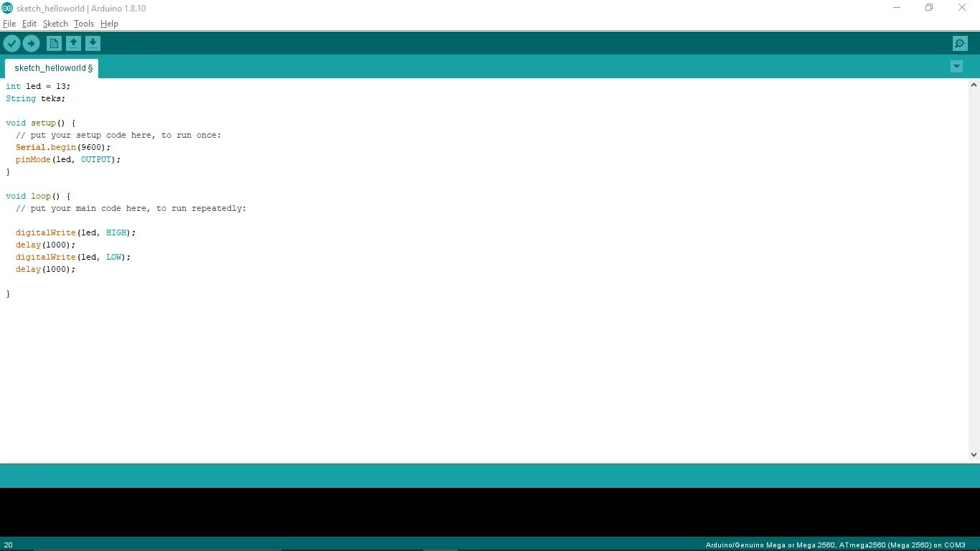The image size is (980, 551).
Task: Create a new sketch with New icon
Action: [54, 44]
